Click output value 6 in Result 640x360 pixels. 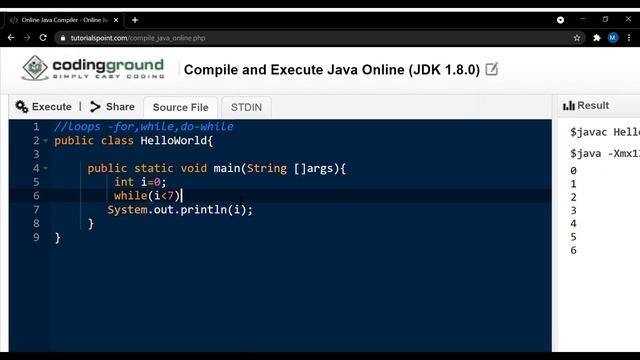point(573,250)
